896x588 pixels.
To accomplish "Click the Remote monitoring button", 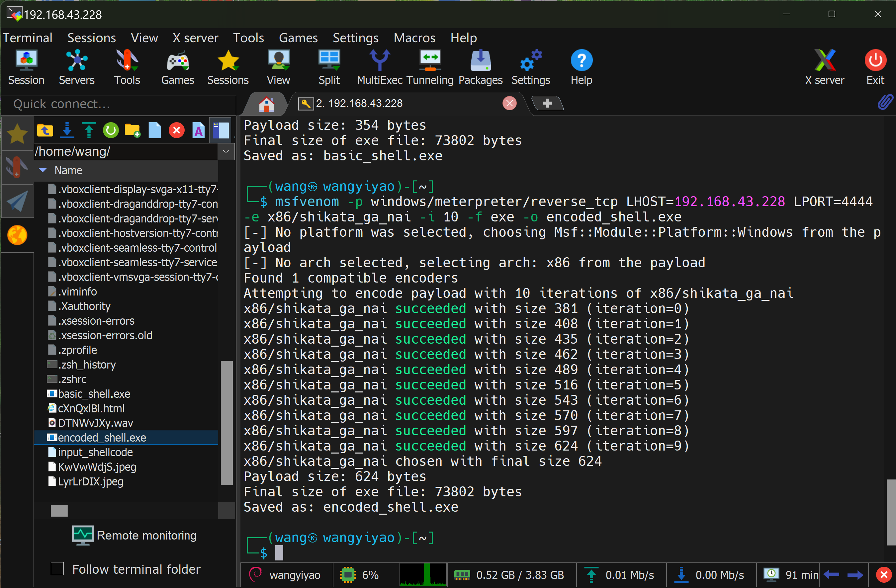I will coord(135,535).
